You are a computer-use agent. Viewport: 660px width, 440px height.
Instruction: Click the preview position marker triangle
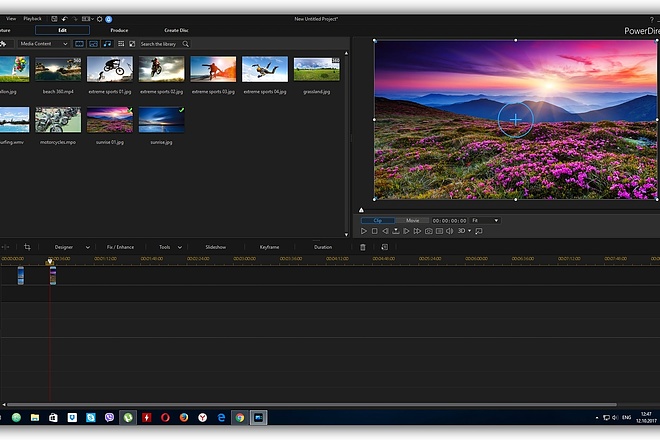click(361, 210)
